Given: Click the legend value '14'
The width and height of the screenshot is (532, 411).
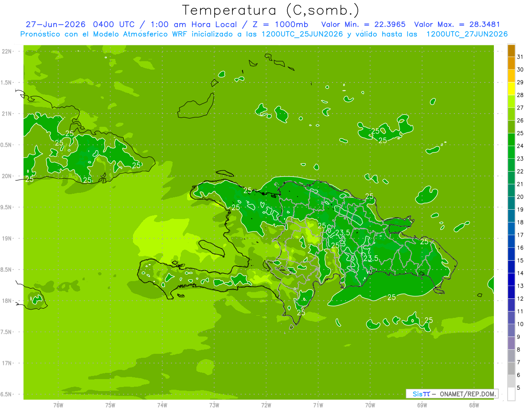Looking at the screenshot, I should (520, 273).
